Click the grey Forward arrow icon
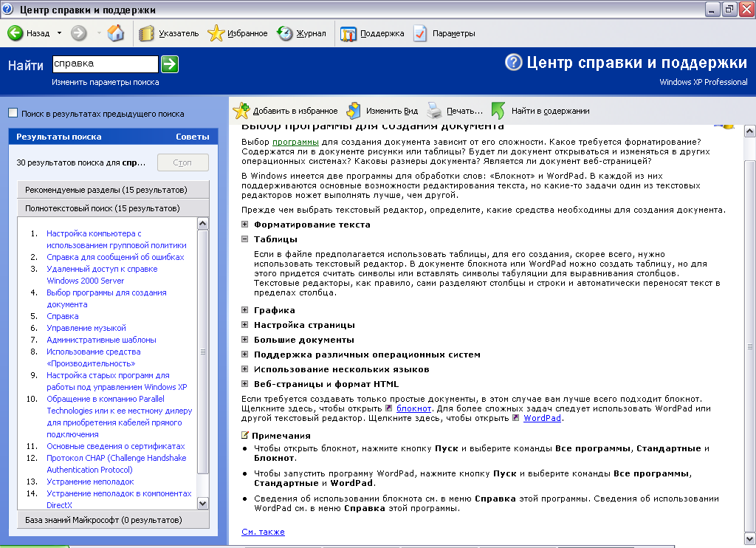Screen dimensions: 756x548 tap(78, 33)
